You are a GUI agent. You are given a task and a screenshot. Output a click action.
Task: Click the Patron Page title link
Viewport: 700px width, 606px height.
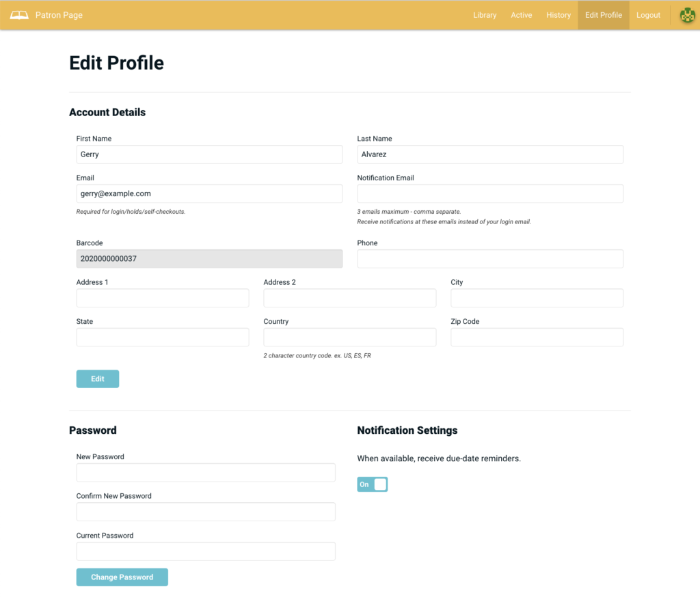59,15
